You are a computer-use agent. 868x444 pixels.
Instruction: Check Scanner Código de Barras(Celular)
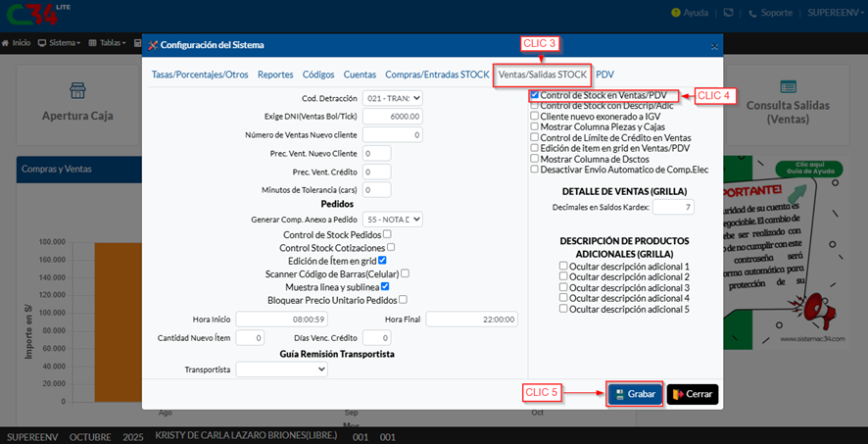pos(405,273)
